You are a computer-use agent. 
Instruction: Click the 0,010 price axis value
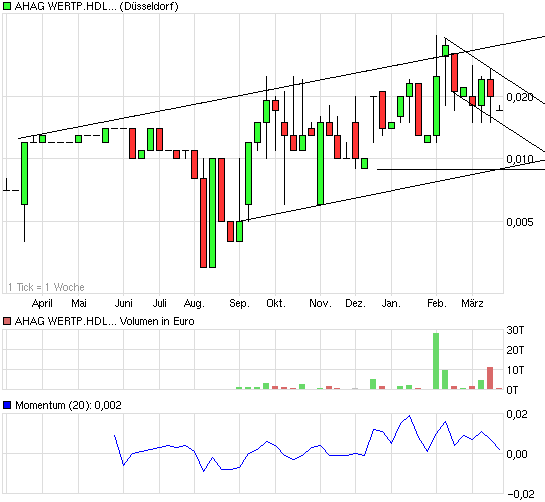point(520,159)
